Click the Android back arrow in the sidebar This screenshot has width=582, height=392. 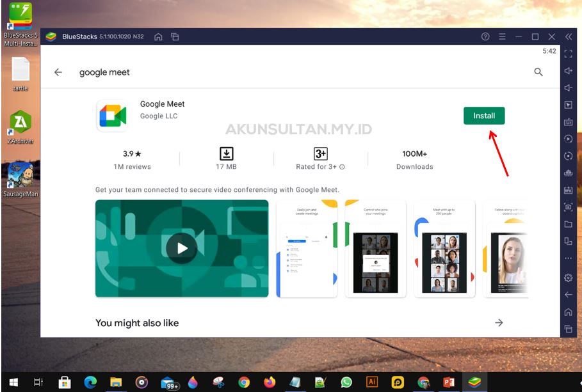coord(569,295)
